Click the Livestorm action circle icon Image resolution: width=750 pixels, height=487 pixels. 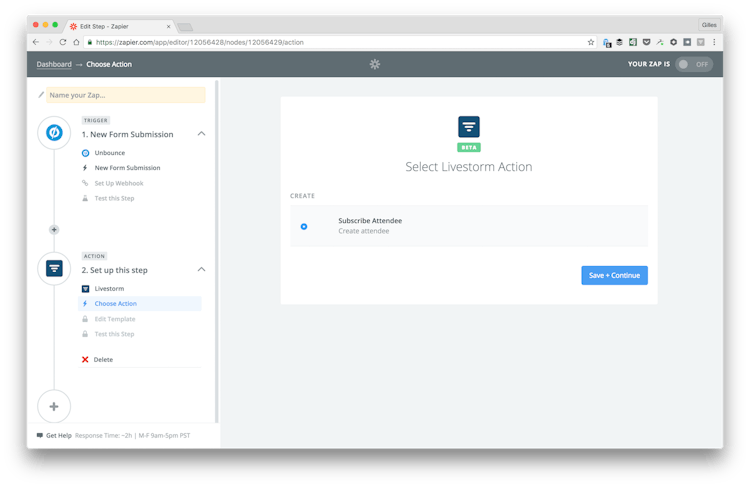point(54,268)
